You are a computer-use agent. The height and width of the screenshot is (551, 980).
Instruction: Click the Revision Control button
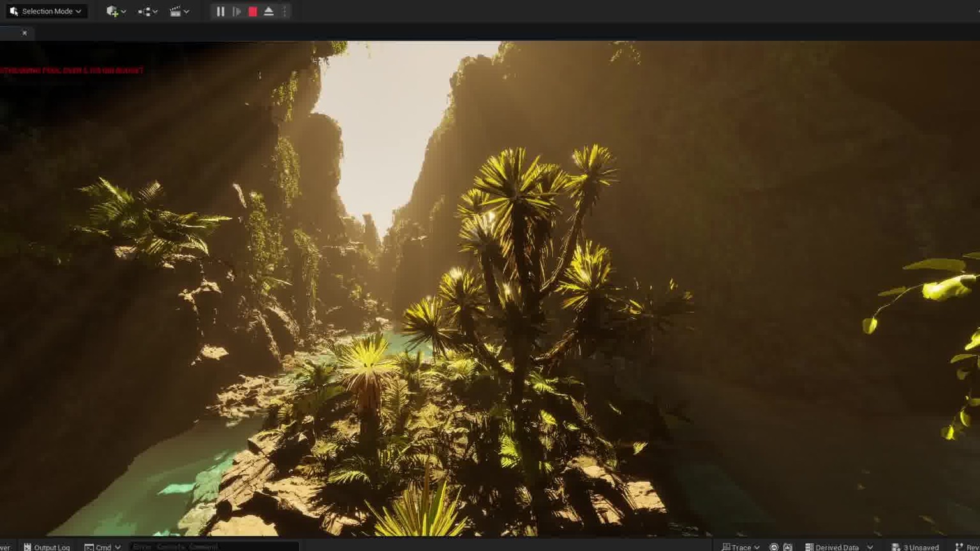[x=967, y=547]
